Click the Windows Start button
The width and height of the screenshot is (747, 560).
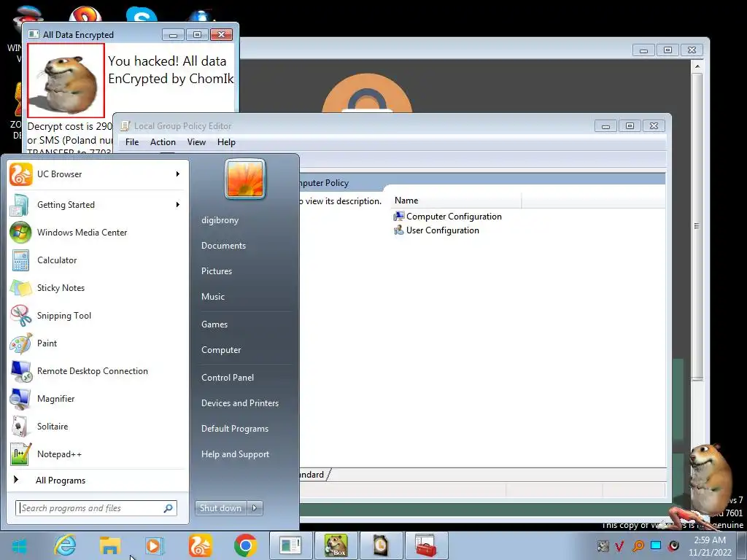[x=19, y=546]
